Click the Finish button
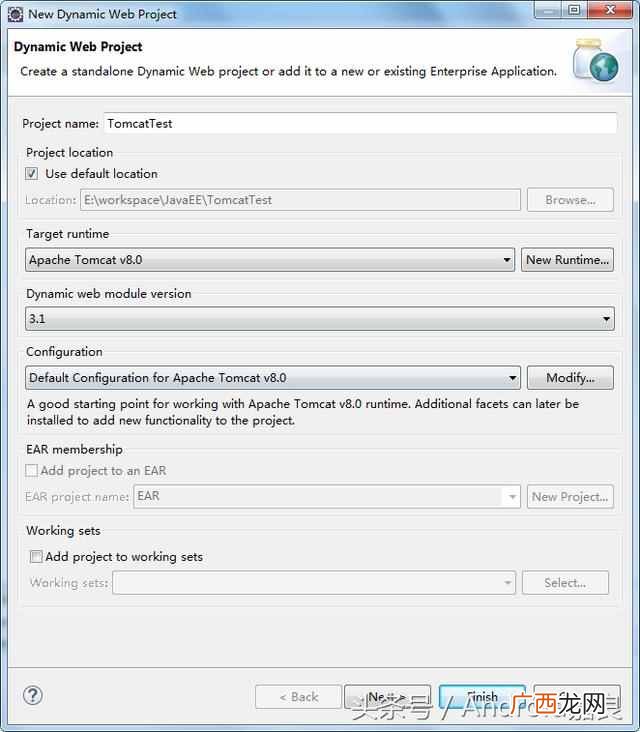 click(x=482, y=697)
